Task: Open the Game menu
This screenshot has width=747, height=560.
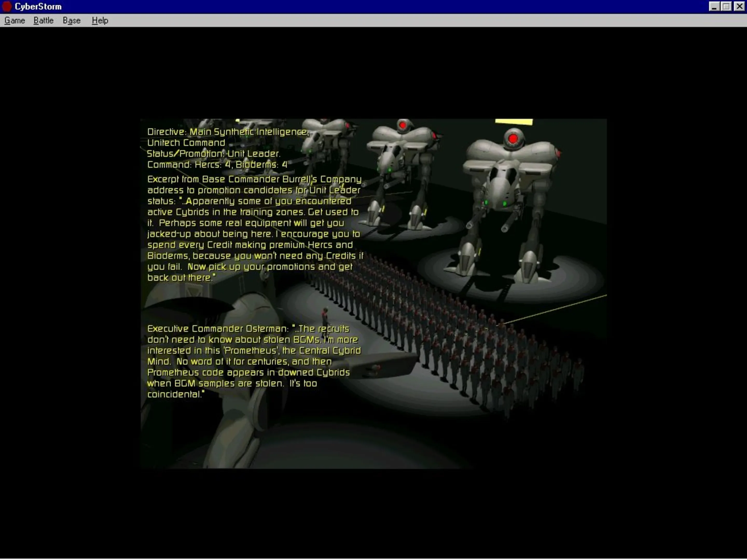Action: point(15,20)
